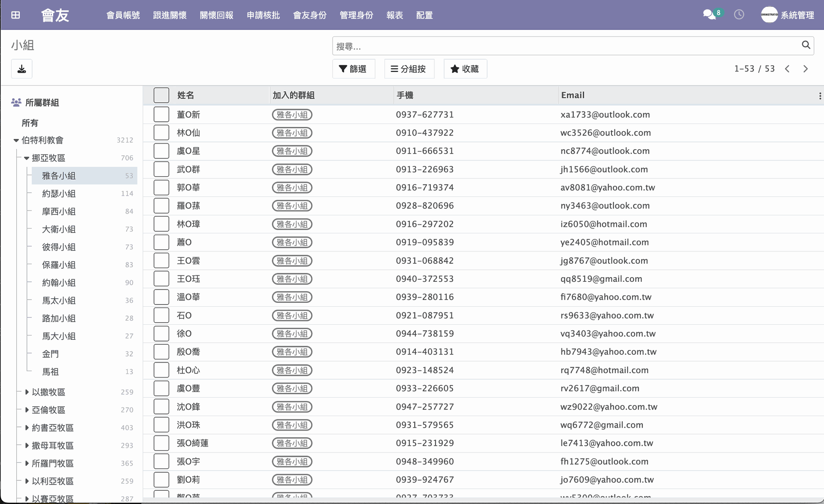Open the 會員帳號 menu
Image resolution: width=824 pixels, height=504 pixels.
coord(123,15)
